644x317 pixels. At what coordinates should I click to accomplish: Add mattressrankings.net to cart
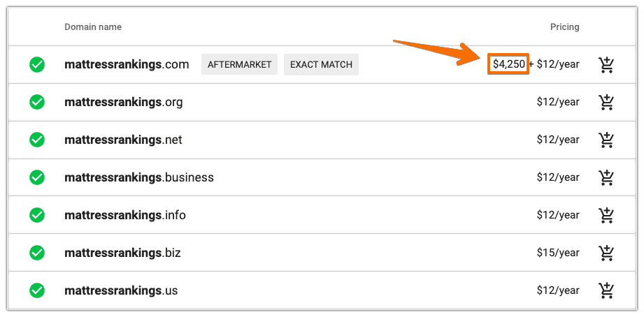click(x=606, y=140)
